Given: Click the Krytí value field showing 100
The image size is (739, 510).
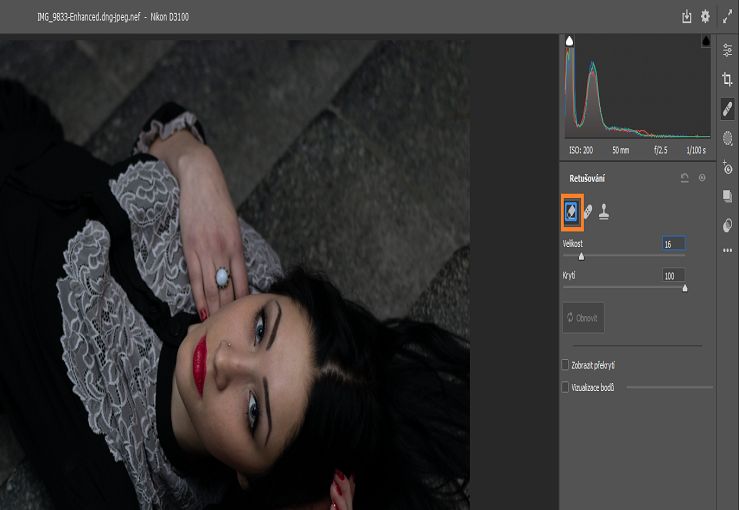Looking at the screenshot, I should 673,276.
